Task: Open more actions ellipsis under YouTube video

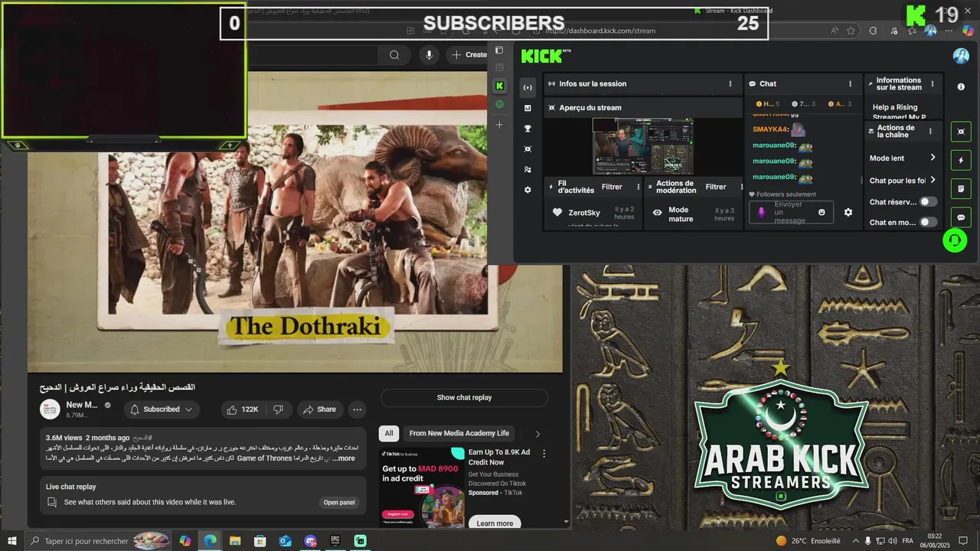Action: point(357,409)
